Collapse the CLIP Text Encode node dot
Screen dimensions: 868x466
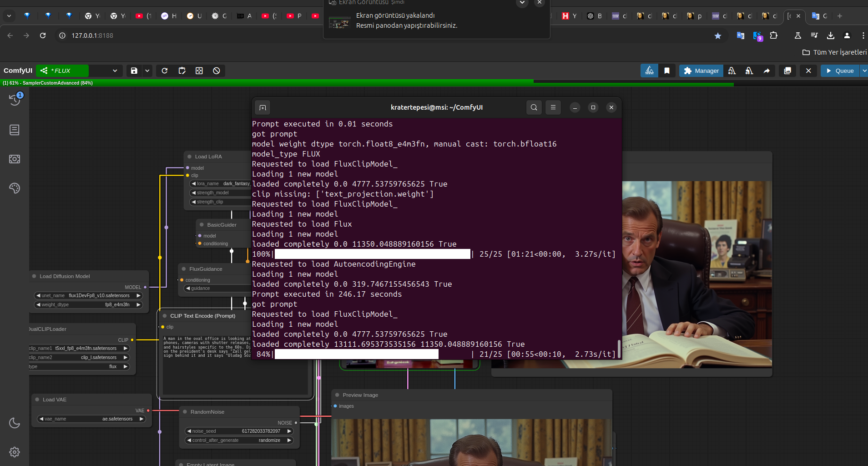point(165,316)
